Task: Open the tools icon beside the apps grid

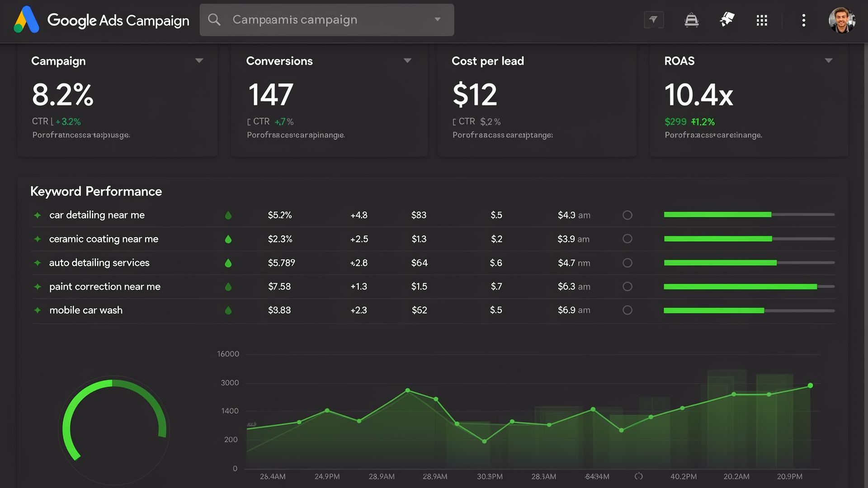Action: point(727,19)
